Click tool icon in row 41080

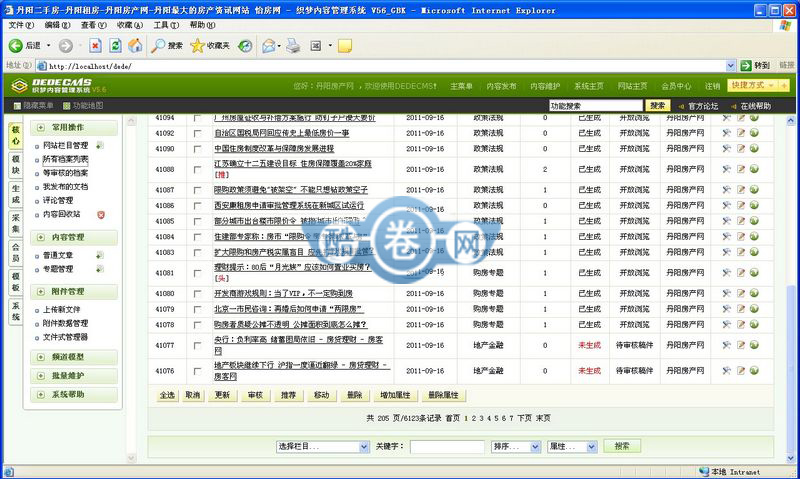tap(727, 293)
